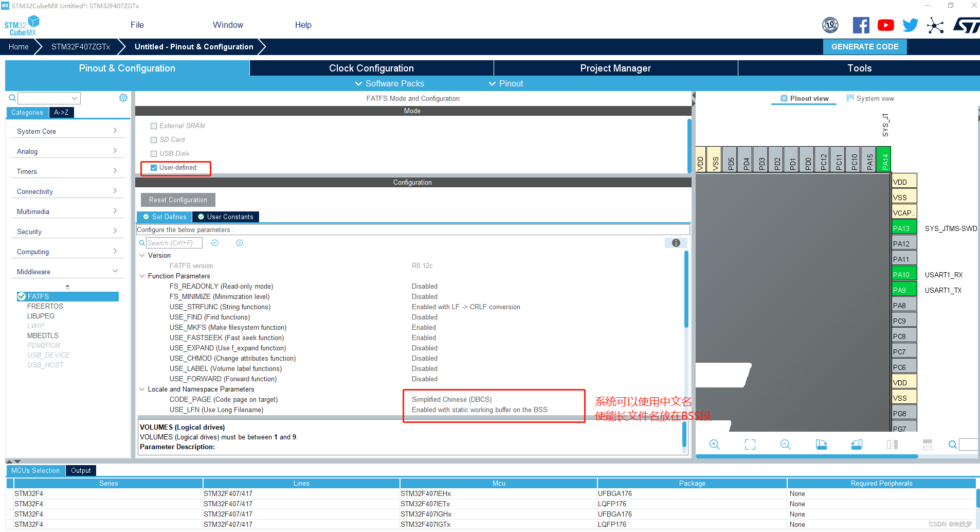Image resolution: width=980 pixels, height=532 pixels.
Task: Rotate the chip view counterclockwise
Action: pyautogui.click(x=857, y=445)
